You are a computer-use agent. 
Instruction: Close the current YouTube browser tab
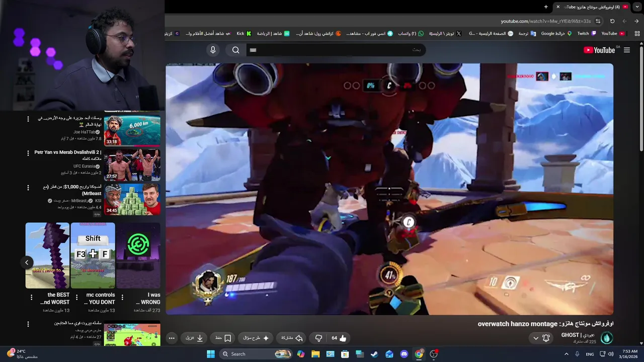557,7
